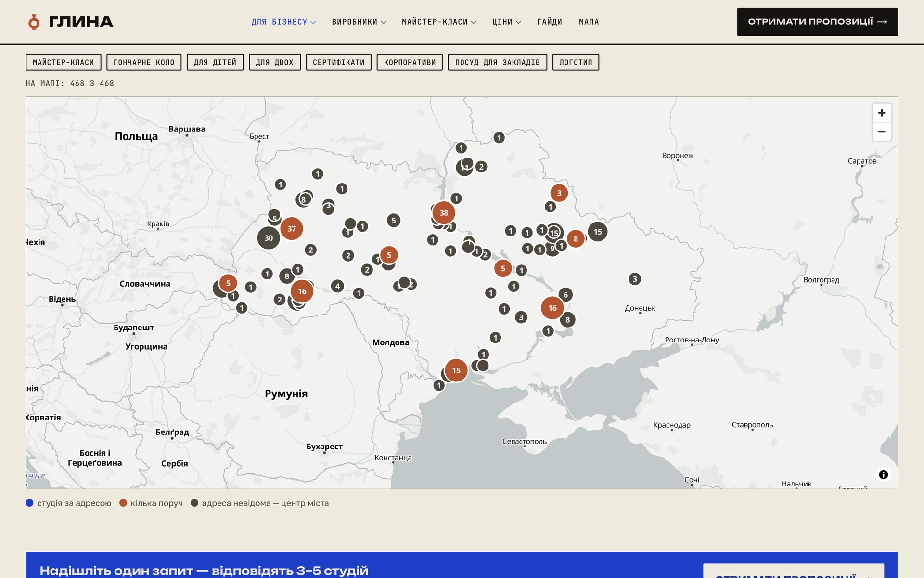Viewport: 924px width, 578px height.
Task: Select the single dark cluster marker 6
Action: (x=565, y=295)
